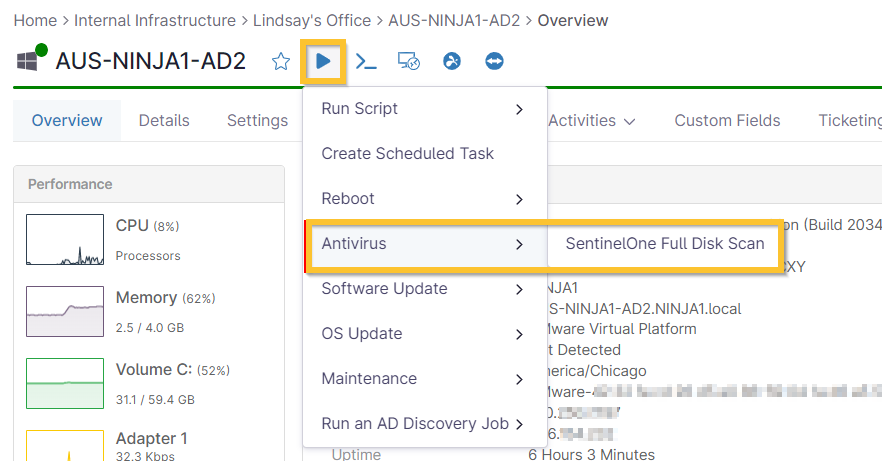The height and width of the screenshot is (461, 882).
Task: Open the CPU performance graph
Action: click(64, 240)
